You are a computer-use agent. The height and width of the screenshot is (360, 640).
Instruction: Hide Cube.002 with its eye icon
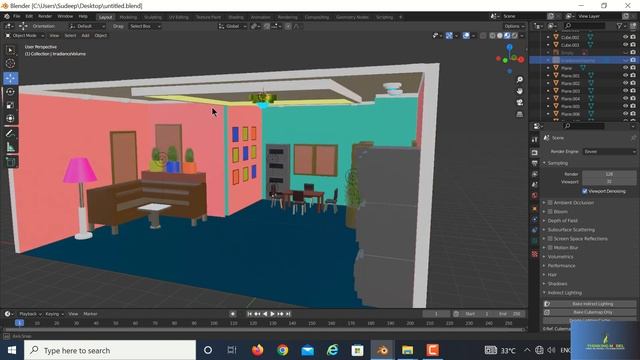[625, 37]
